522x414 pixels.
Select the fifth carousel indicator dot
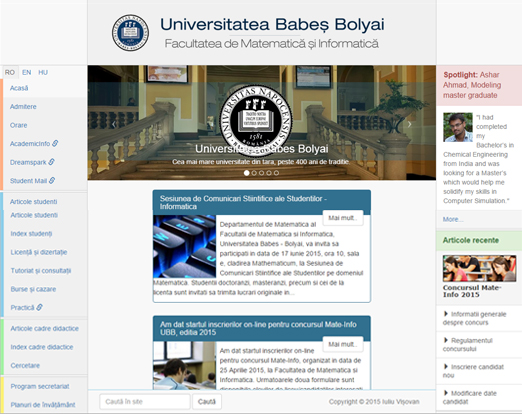coord(276,173)
